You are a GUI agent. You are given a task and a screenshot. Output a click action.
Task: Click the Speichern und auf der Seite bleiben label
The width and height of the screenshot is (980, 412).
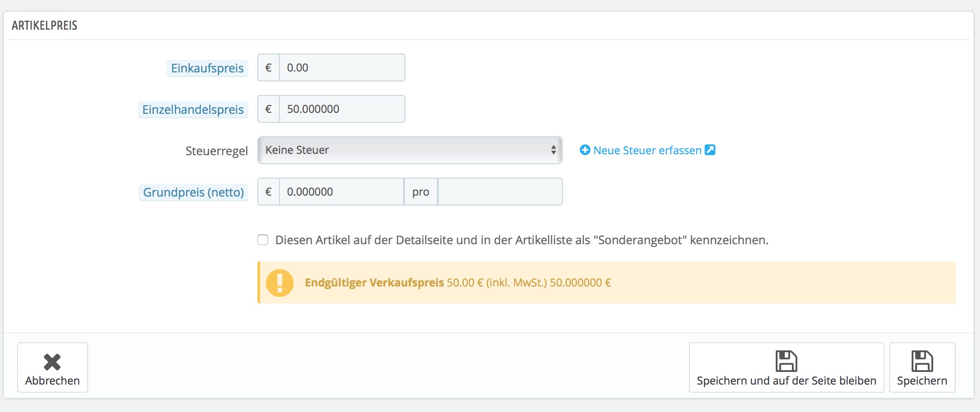point(786,381)
